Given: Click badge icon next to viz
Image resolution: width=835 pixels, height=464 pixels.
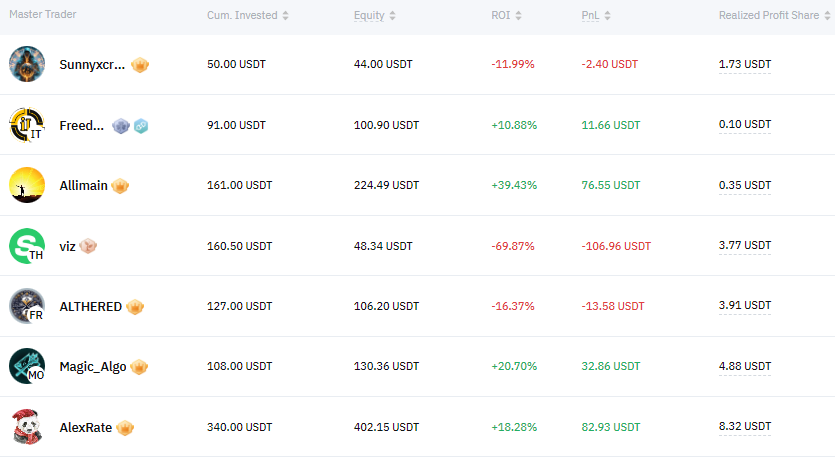Looking at the screenshot, I should click(x=88, y=246).
